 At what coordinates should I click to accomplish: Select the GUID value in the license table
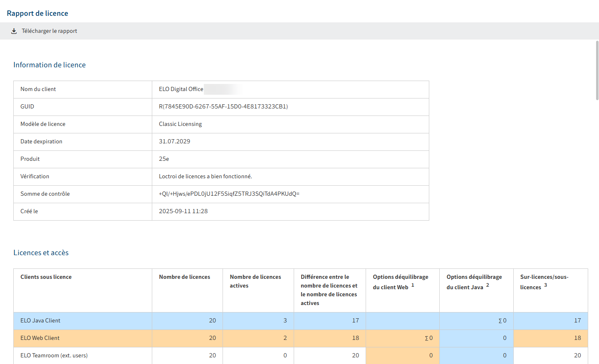click(x=223, y=107)
